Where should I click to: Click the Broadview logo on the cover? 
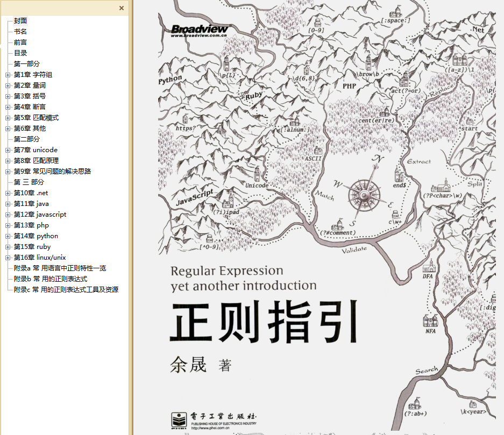point(199,31)
